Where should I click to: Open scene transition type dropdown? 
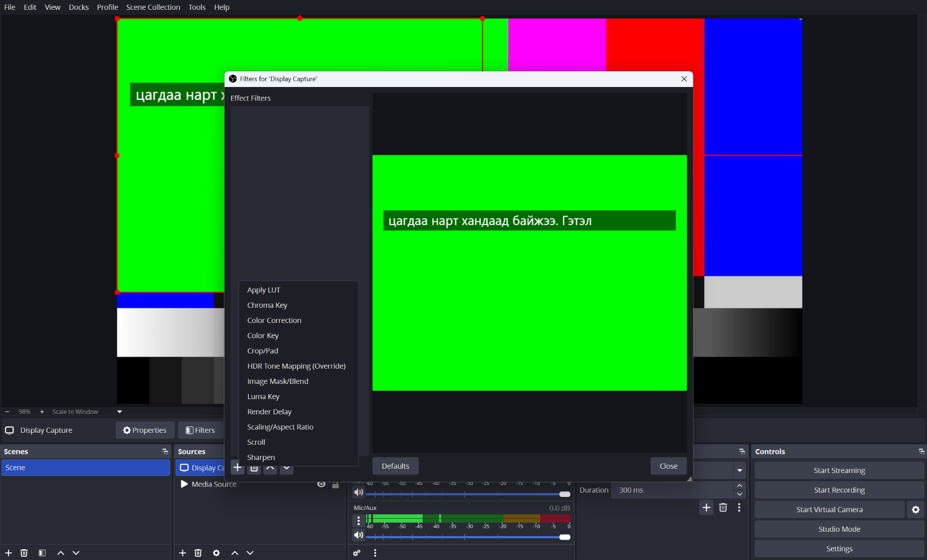coord(739,470)
